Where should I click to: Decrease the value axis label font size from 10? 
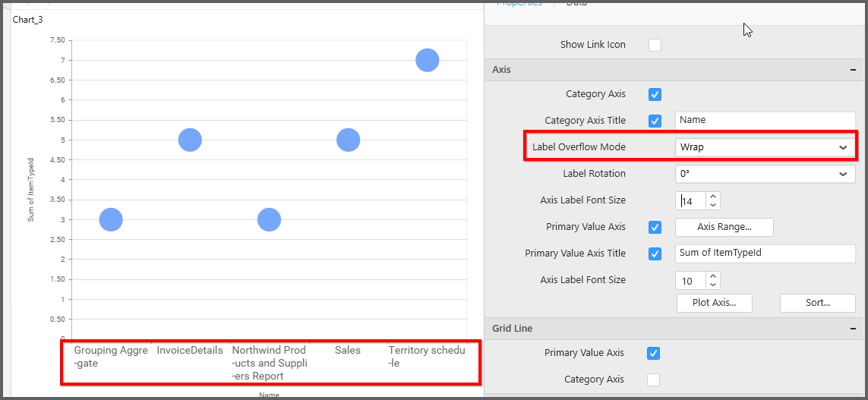712,285
